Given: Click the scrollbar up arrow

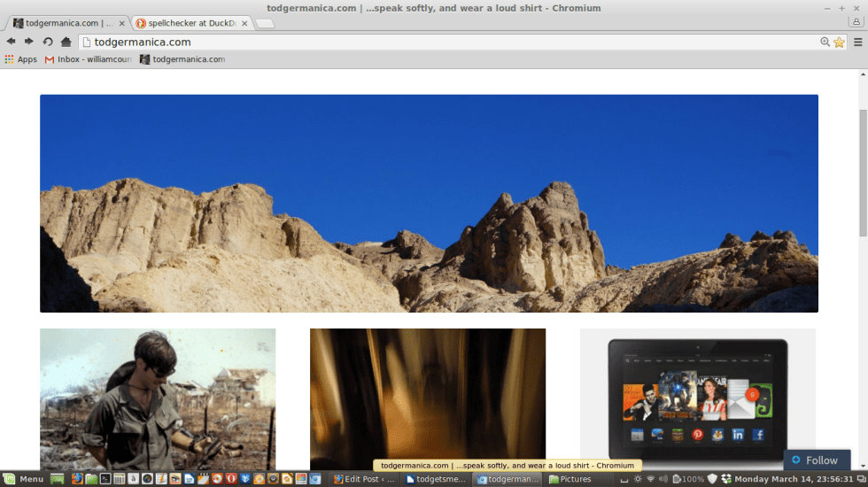Looking at the screenshot, I should (863, 73).
